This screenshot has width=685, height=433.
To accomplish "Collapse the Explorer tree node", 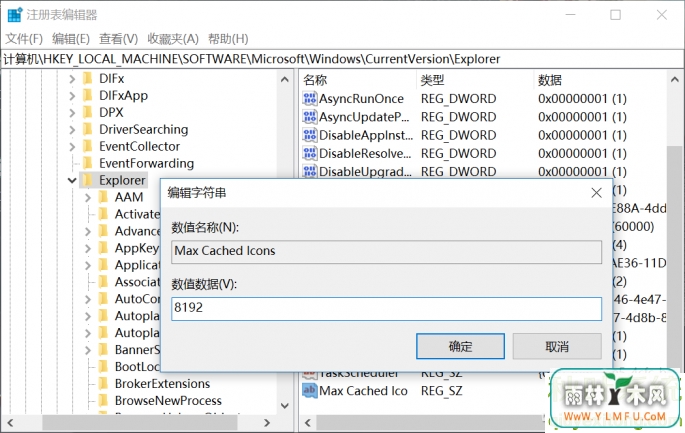I will (72, 180).
